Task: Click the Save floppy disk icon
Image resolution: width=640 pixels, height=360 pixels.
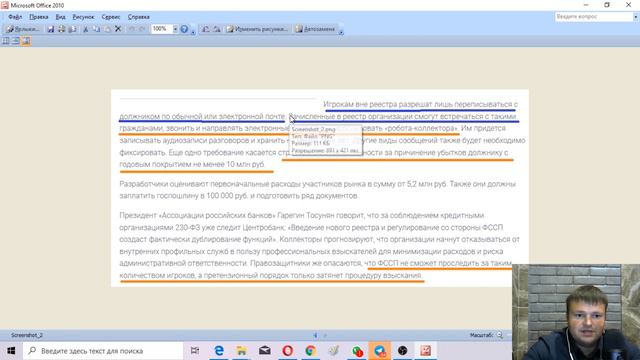Action: coord(51,29)
